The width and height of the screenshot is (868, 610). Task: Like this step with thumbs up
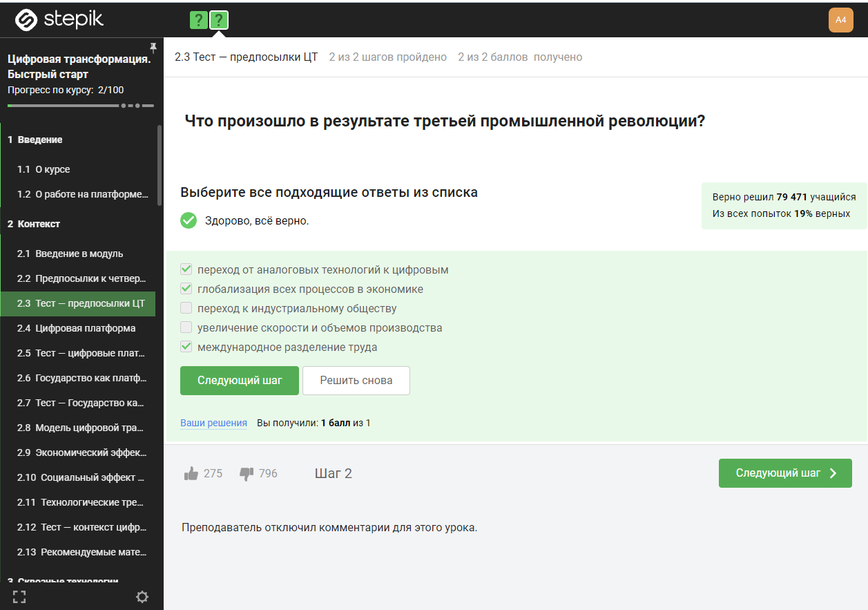tap(191, 473)
